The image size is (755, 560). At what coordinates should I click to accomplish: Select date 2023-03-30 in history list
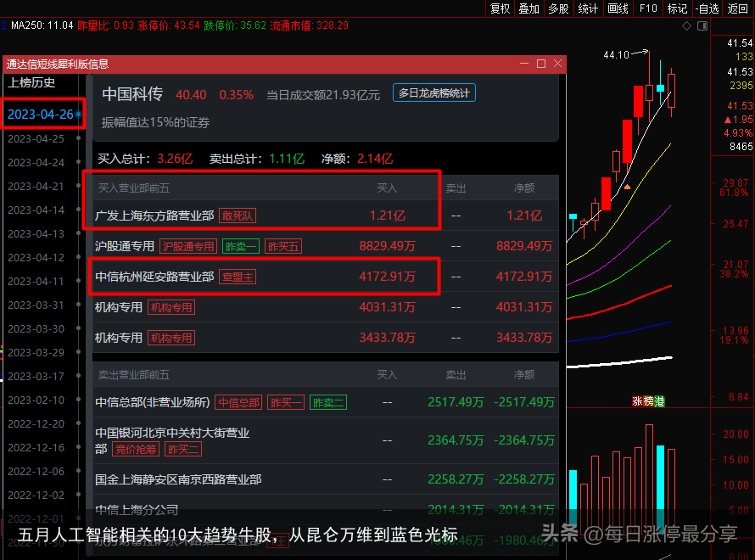pos(36,329)
